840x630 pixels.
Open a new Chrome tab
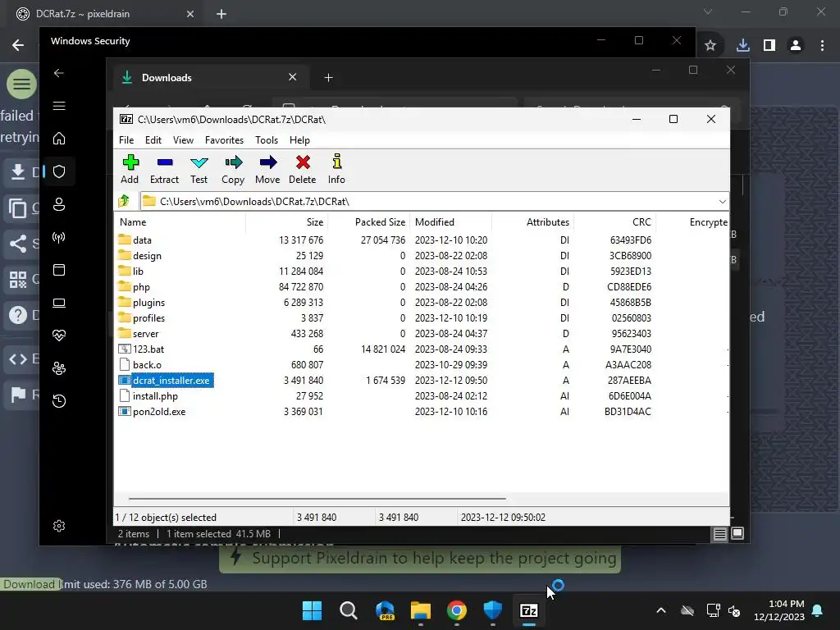(221, 14)
